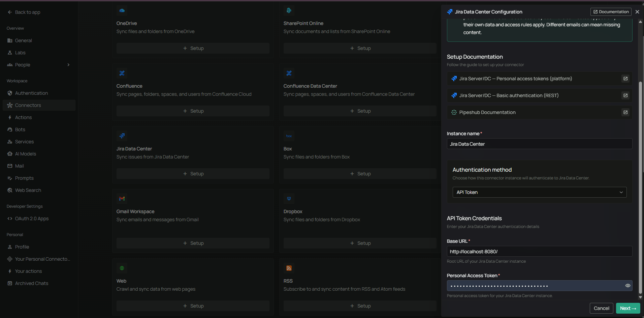Click the Jira logo in panel title
This screenshot has height=318, width=644.
point(450,12)
